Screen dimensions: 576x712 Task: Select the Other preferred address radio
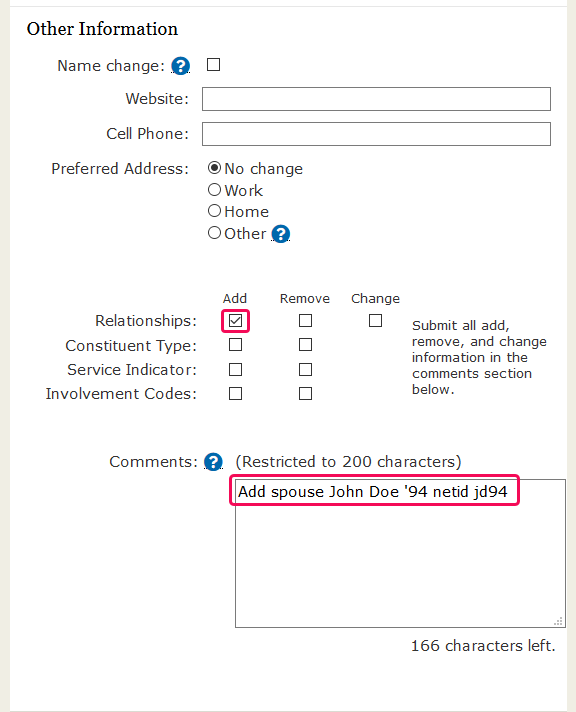(214, 233)
